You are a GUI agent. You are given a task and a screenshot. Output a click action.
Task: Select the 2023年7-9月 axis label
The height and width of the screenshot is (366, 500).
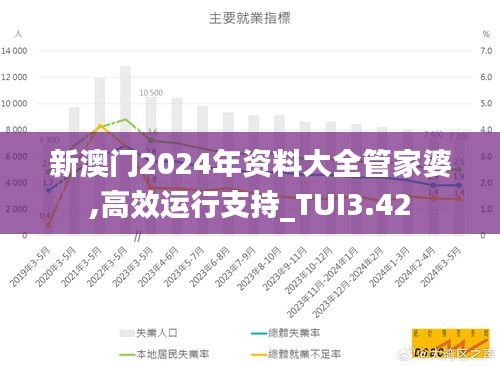point(236,267)
